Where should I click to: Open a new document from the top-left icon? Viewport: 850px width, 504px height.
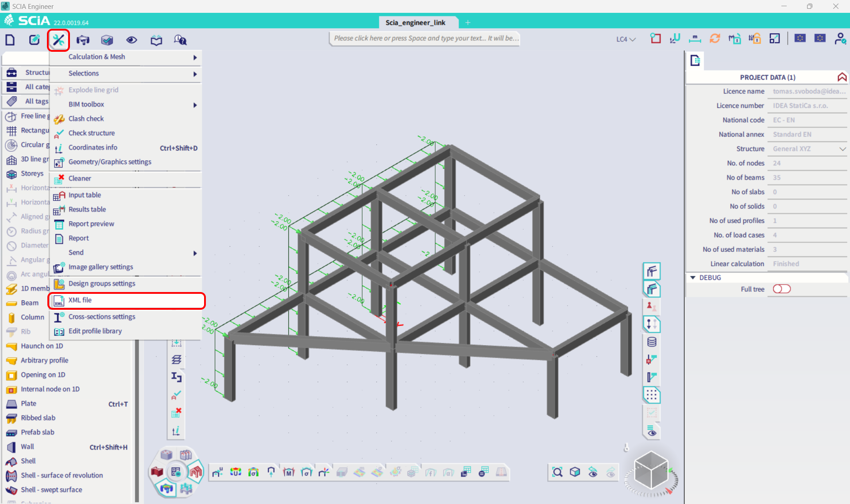(10, 40)
